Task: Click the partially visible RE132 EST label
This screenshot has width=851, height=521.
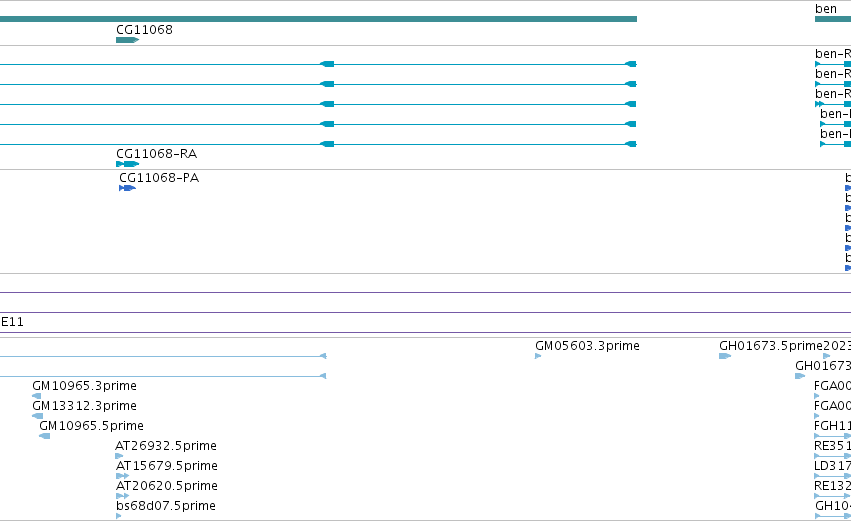Action: coord(833,486)
